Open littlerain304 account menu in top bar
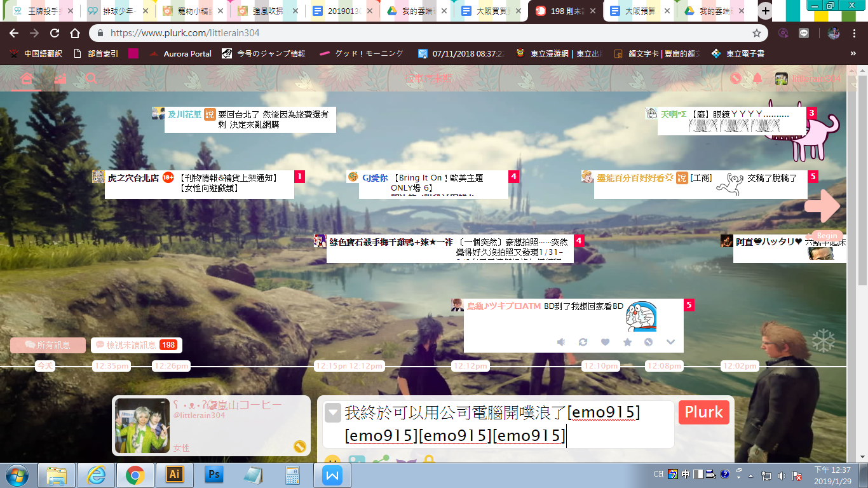The height and width of the screenshot is (488, 868). [808, 79]
